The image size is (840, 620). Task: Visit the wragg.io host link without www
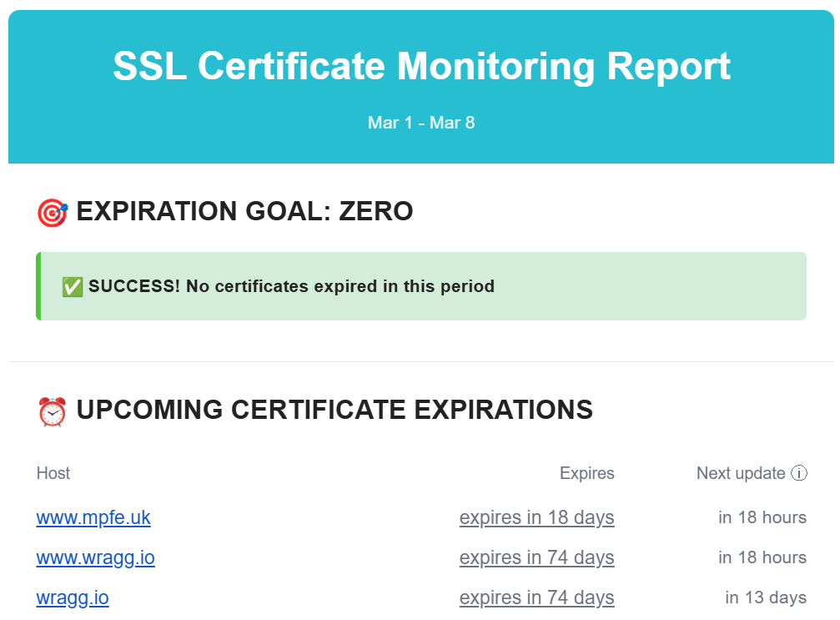point(73,597)
